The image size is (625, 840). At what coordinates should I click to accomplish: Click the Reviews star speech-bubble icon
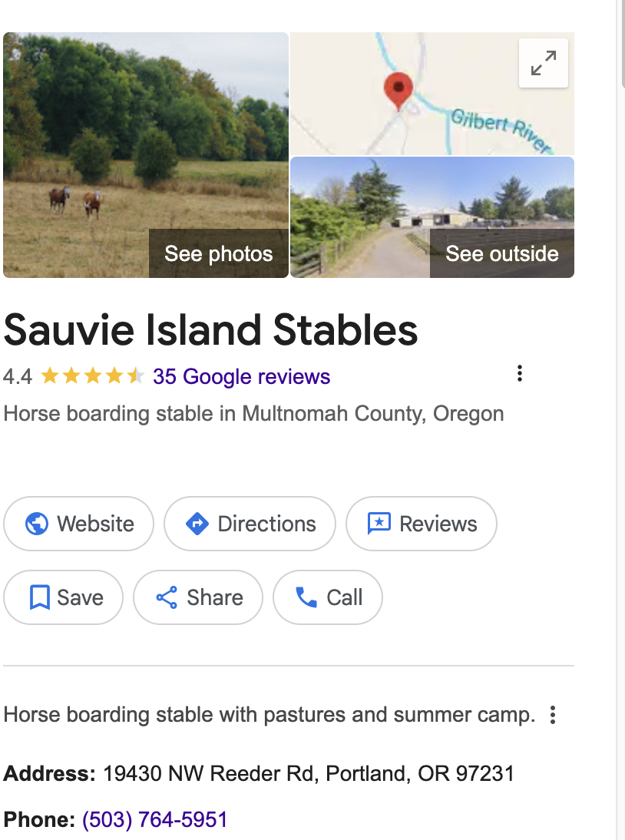[x=379, y=524]
